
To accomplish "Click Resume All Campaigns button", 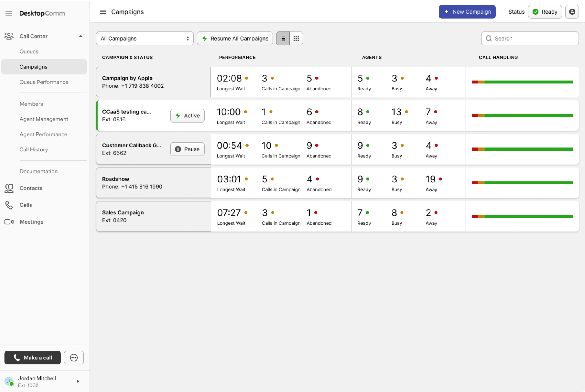I will [235, 39].
